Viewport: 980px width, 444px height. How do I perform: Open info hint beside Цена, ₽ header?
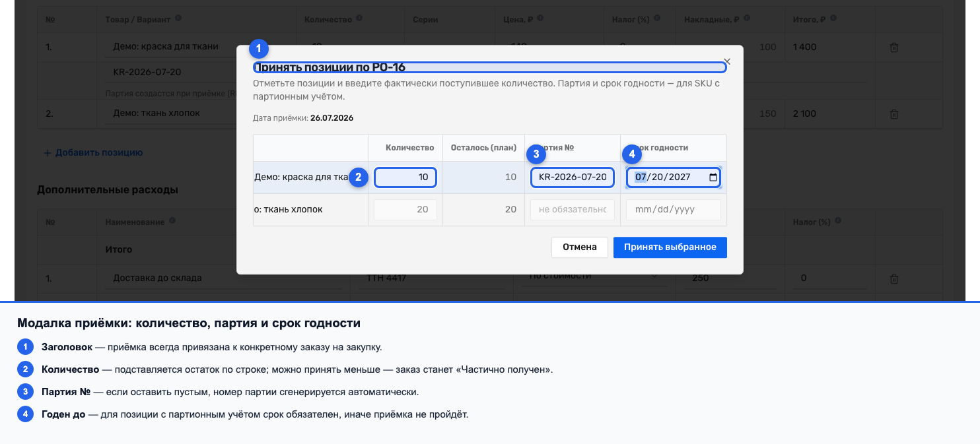point(541,19)
